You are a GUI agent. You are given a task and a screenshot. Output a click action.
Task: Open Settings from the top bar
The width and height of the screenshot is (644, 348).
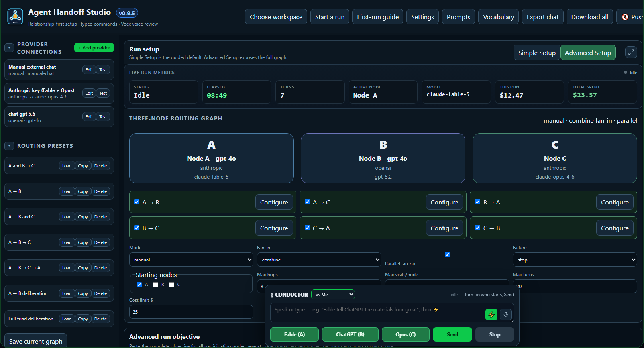tap(422, 17)
